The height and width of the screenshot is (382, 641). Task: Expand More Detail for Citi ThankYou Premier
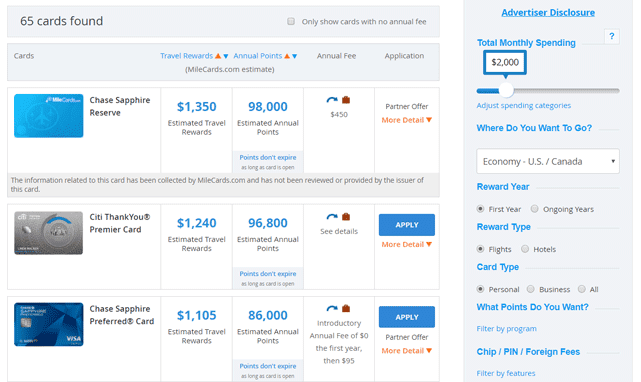[x=406, y=244]
